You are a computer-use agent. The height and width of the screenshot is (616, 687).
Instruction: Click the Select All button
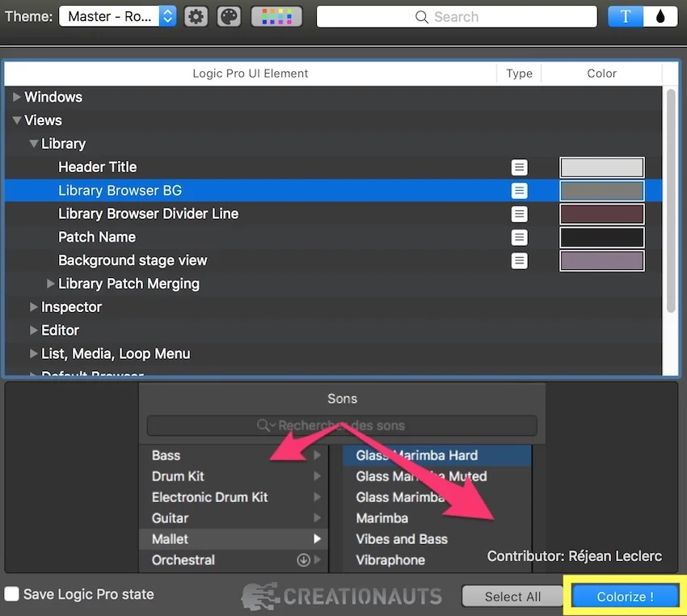coord(512,597)
